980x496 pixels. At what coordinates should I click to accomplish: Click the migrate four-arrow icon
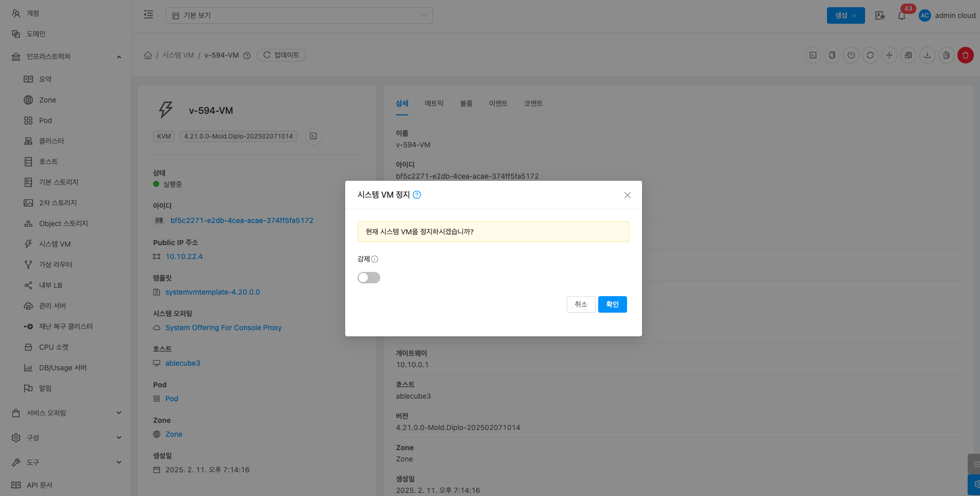[889, 55]
